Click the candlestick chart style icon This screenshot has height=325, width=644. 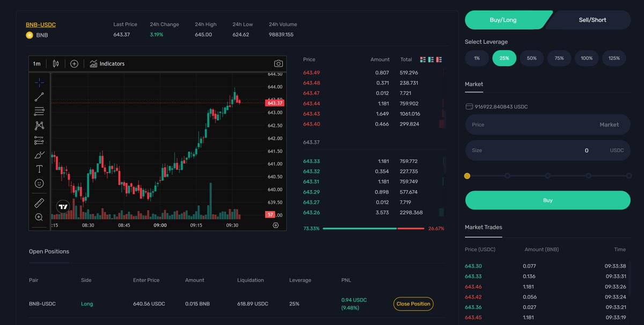(55, 63)
